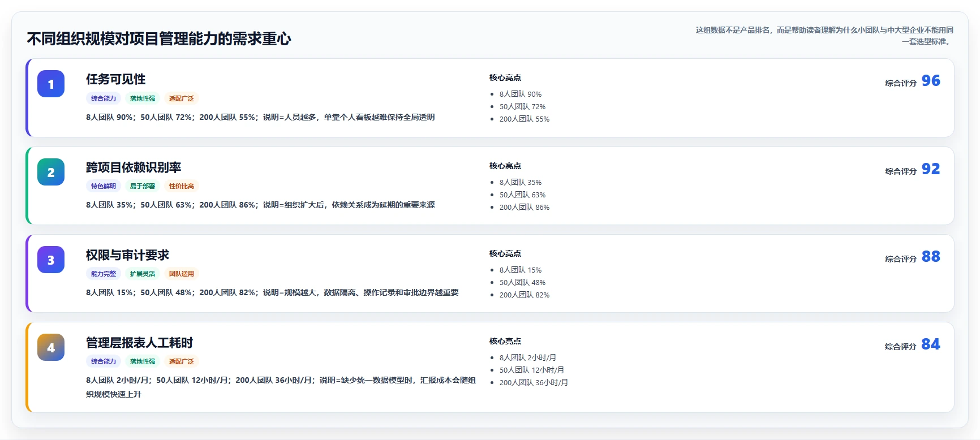The image size is (980, 440).
Task: Click the score 88 value
Action: click(x=931, y=257)
